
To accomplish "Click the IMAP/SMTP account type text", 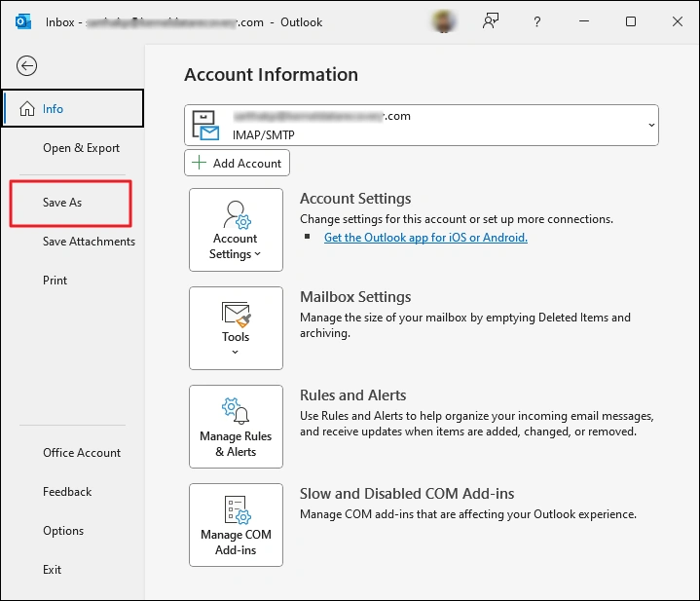I will coord(264,134).
